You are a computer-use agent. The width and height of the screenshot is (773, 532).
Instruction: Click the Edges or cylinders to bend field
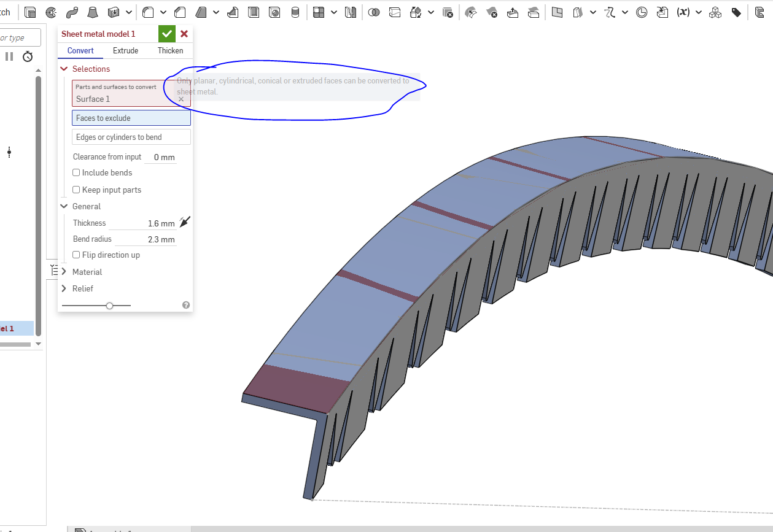tap(131, 137)
